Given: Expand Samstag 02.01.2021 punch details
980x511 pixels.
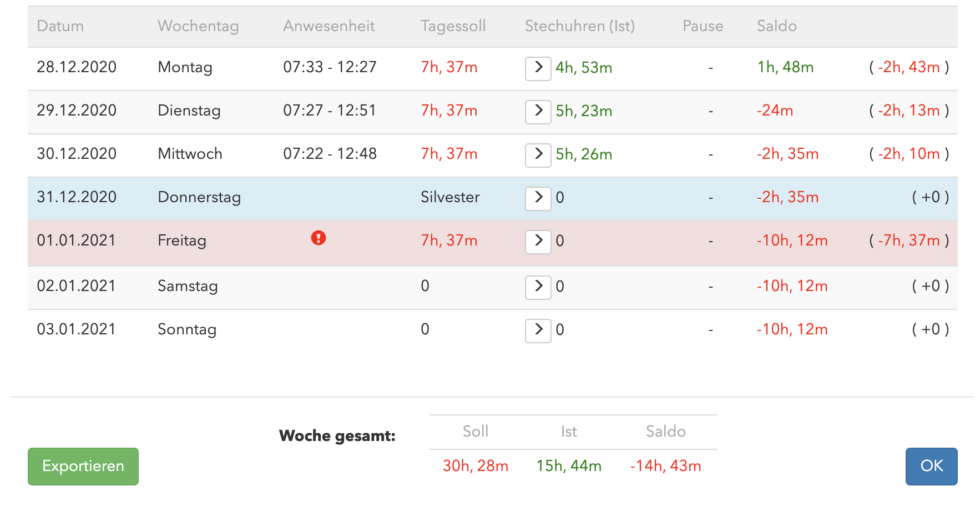Looking at the screenshot, I should coord(538,287).
